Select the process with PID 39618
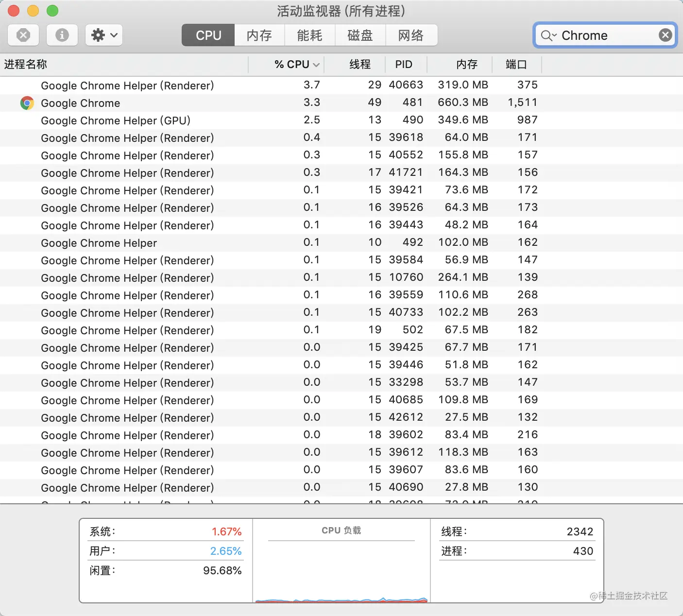 pyautogui.click(x=341, y=138)
